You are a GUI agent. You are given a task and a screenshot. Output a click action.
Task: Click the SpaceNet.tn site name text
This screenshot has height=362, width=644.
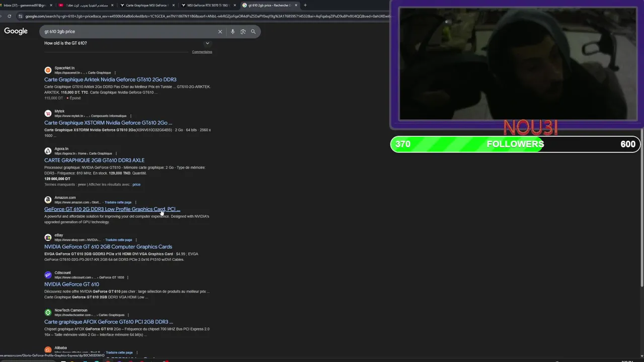[64, 68]
